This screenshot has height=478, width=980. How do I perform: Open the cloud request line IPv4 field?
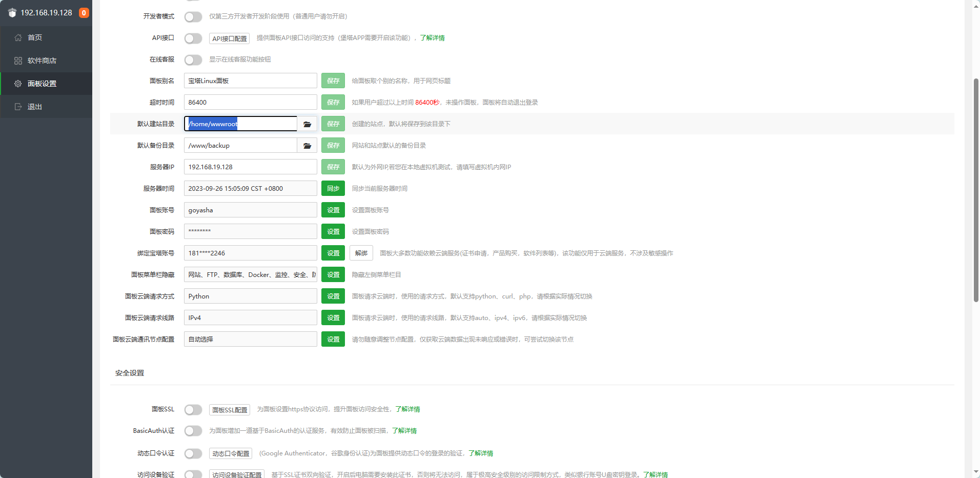click(250, 318)
